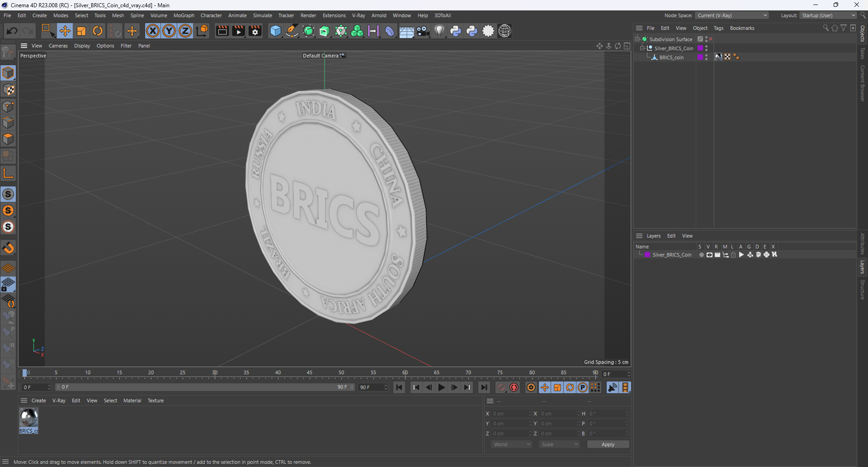Screen dimensions: 868x467
Task: Click the camera object icon
Action: click(x=423, y=31)
